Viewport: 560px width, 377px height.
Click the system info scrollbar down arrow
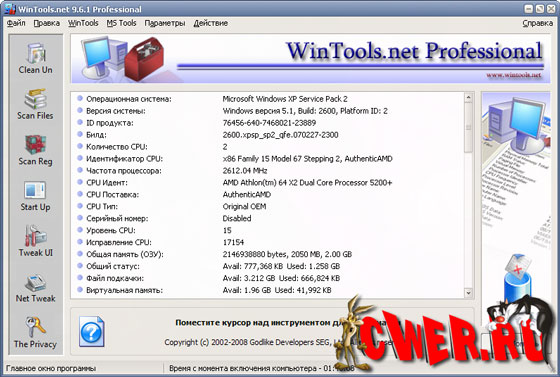click(x=469, y=293)
